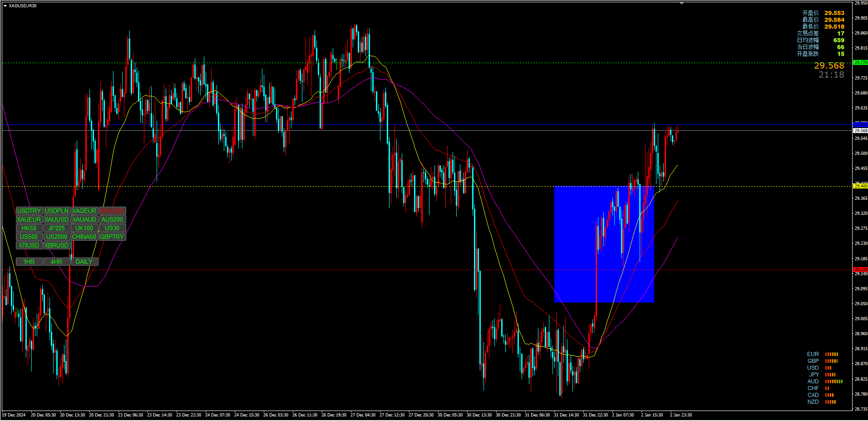Load the CHINA50 symbol
This screenshot has height=421, width=868.
pos(84,237)
